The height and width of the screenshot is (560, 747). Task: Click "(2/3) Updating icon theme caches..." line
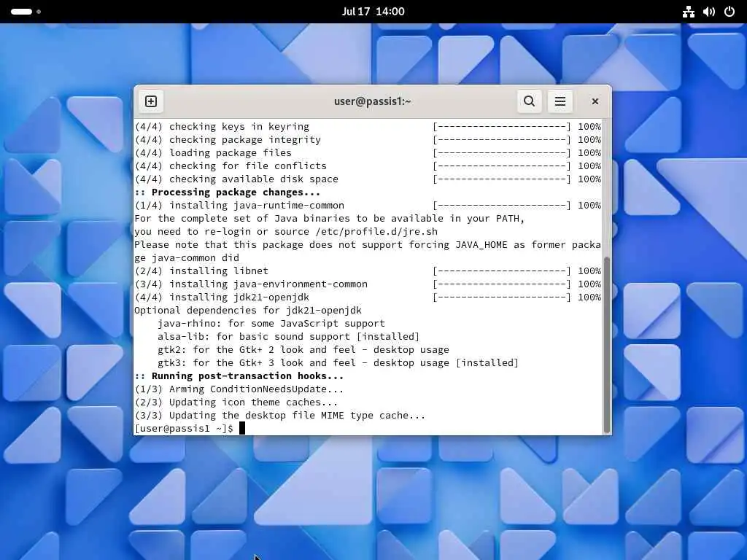tap(236, 402)
